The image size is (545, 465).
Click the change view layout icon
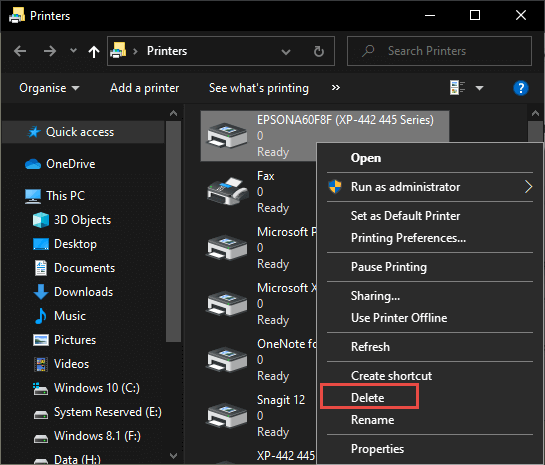[457, 88]
